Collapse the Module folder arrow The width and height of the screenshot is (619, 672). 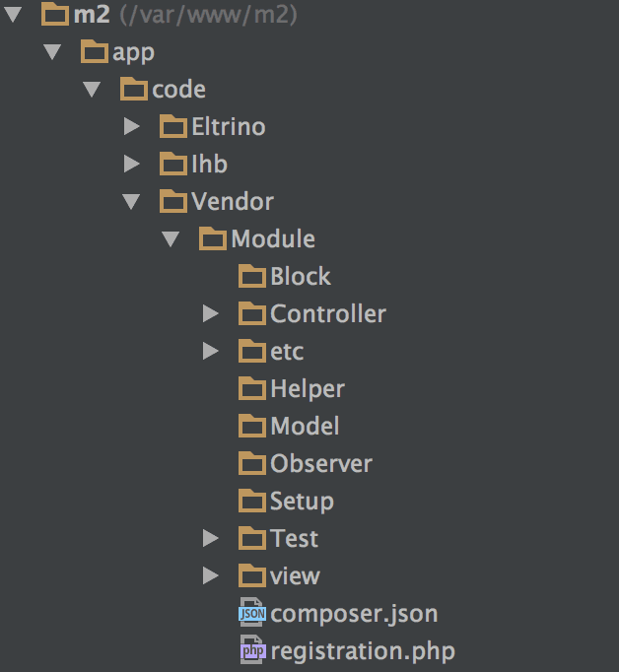172,239
